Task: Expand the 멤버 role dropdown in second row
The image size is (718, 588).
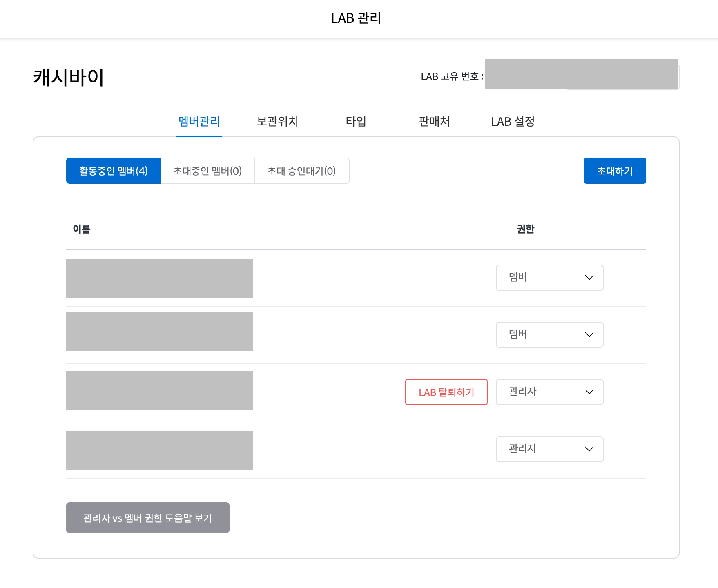Action: point(550,335)
